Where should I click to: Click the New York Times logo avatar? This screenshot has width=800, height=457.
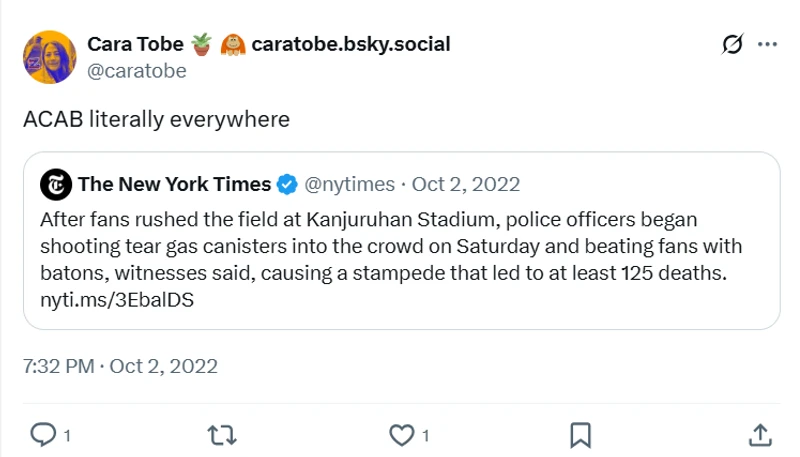coord(56,184)
